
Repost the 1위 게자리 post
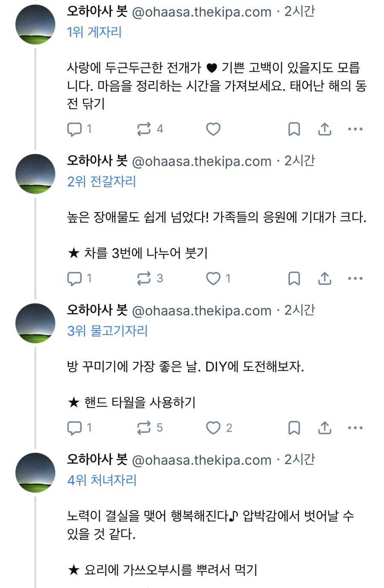point(144,129)
